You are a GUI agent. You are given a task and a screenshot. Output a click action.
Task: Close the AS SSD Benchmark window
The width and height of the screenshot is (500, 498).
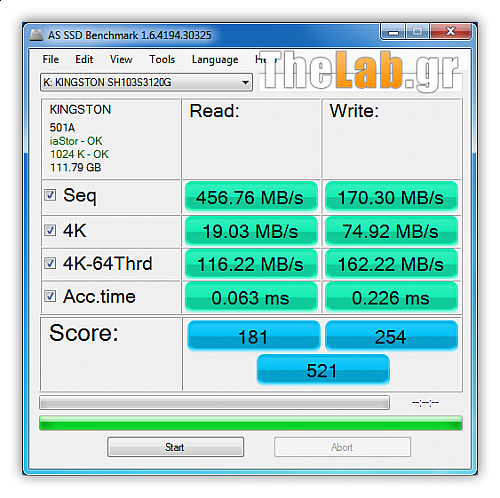click(x=450, y=32)
